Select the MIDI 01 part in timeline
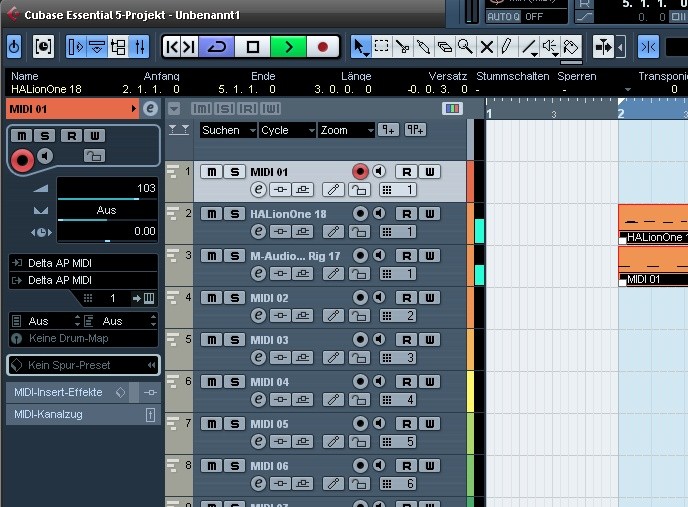This screenshot has height=507, width=688. coord(653,266)
